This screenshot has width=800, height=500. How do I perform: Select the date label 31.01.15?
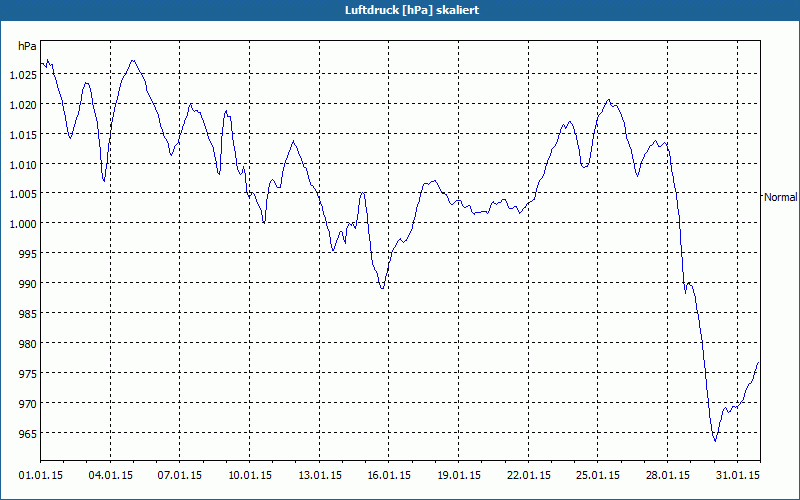click(x=737, y=475)
